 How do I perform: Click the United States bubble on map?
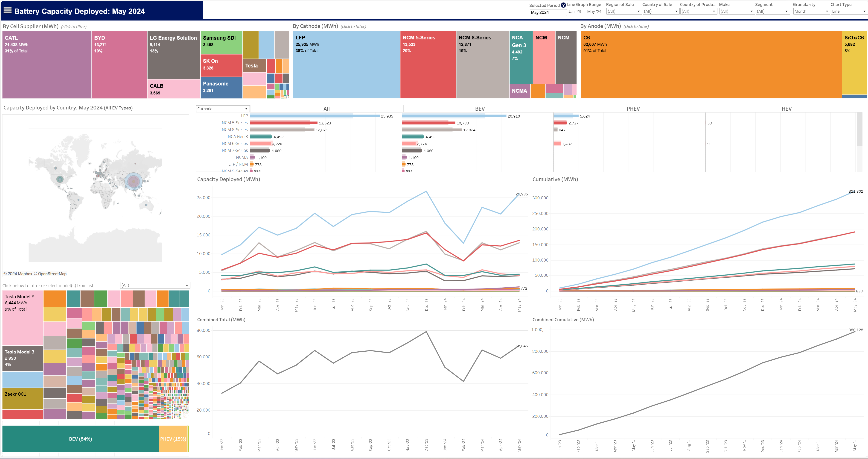[x=60, y=179]
